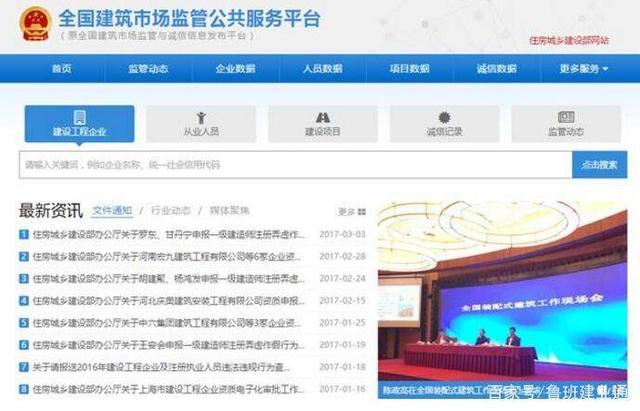This screenshot has width=640, height=411.
Task: Open 监管动态 in the navigation bar
Action: 148,69
